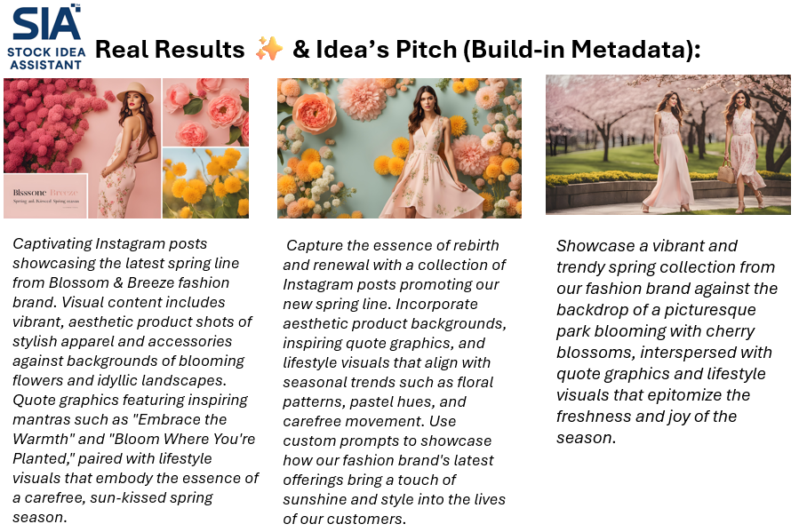Click the 'Blossom & Breeze fashion' text
Viewport: 799px width, 532px height.
click(x=140, y=282)
